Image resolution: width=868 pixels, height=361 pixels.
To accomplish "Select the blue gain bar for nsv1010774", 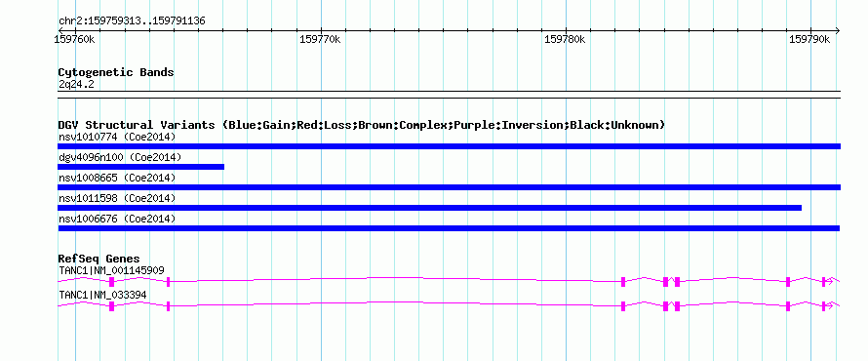I will (x=449, y=146).
